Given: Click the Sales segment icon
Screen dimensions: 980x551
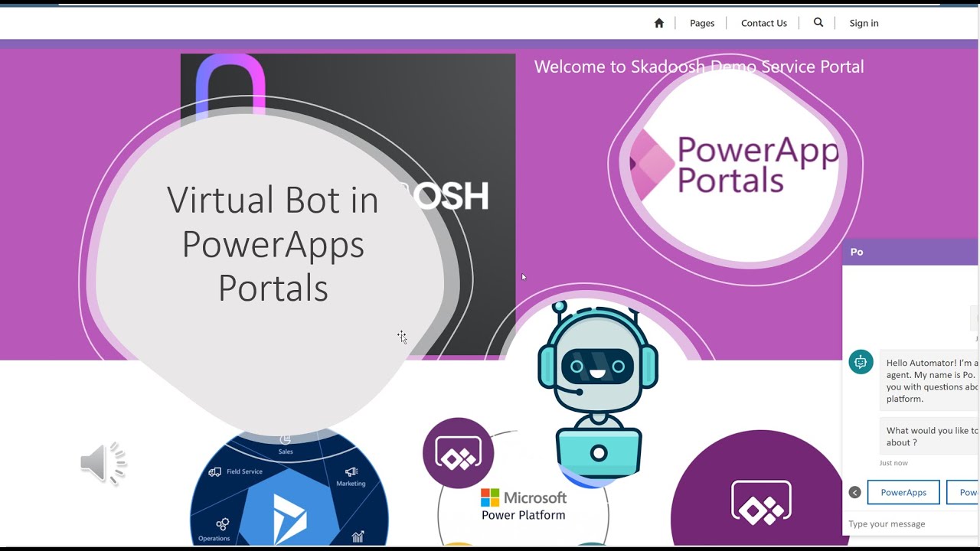Looking at the screenshot, I should (x=286, y=439).
